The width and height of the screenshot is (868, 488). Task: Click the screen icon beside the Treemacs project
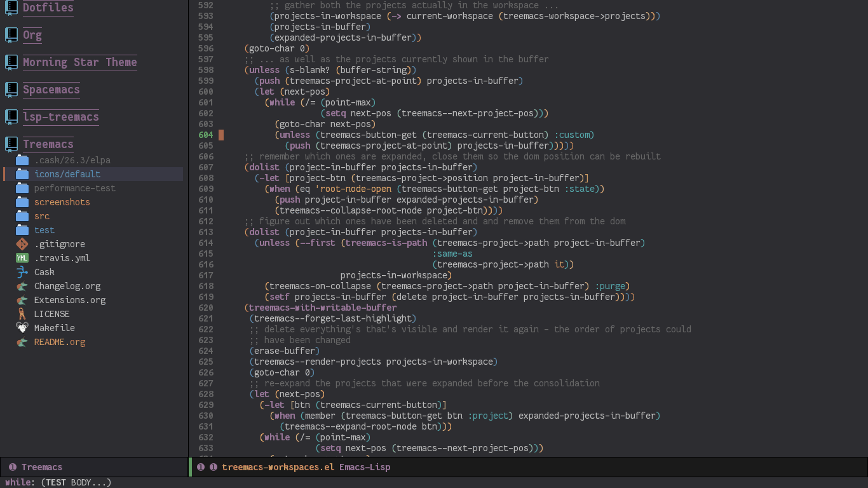click(x=11, y=144)
